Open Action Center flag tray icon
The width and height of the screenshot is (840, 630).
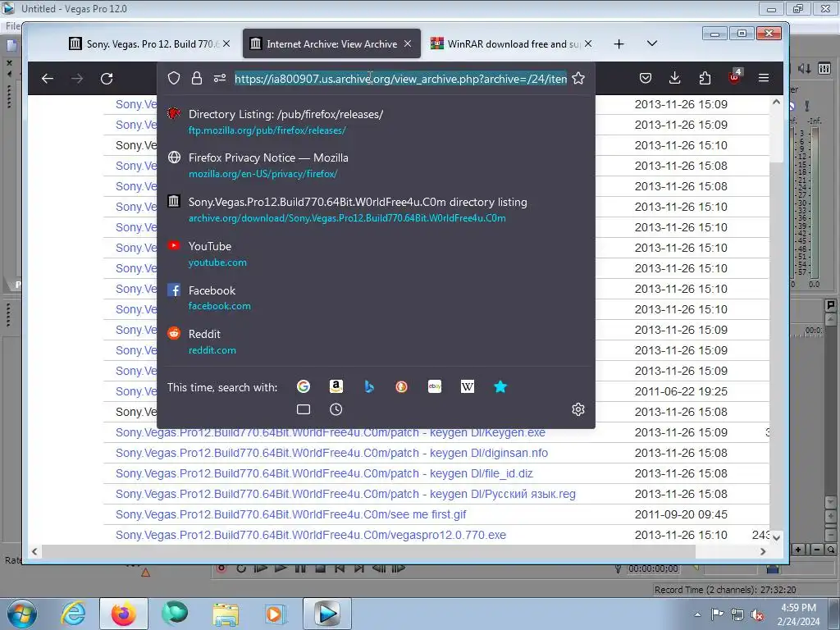(x=717, y=614)
